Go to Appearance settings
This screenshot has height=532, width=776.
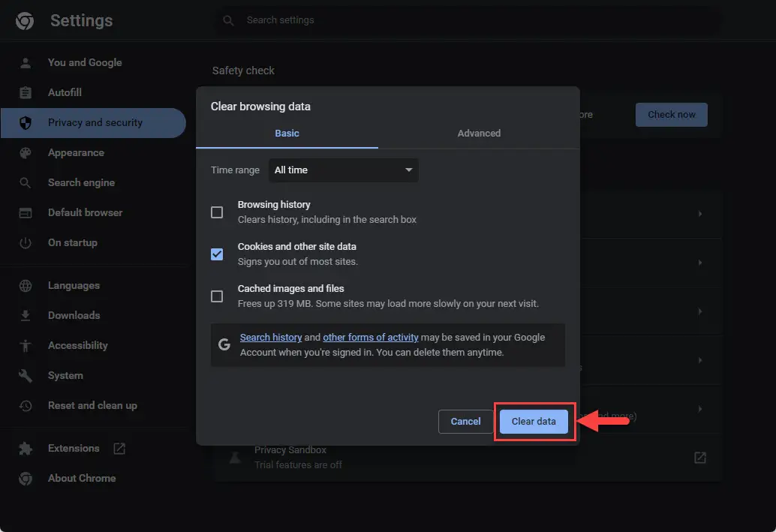76,153
